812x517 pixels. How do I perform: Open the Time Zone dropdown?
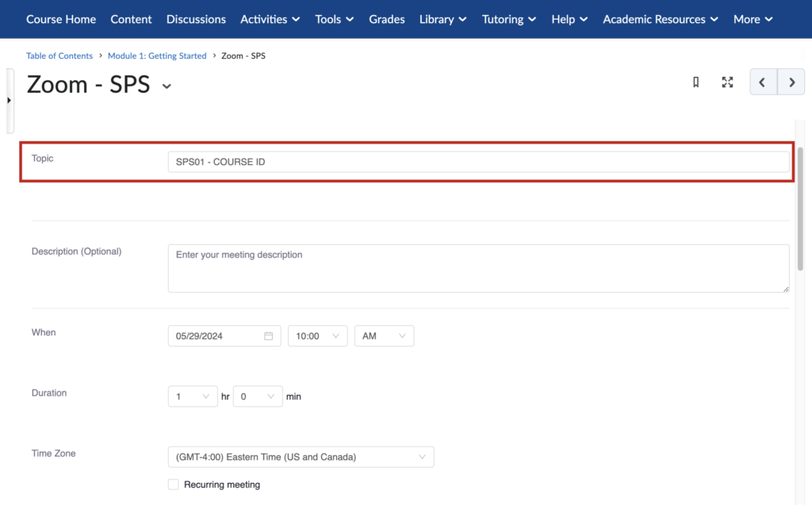coord(301,457)
